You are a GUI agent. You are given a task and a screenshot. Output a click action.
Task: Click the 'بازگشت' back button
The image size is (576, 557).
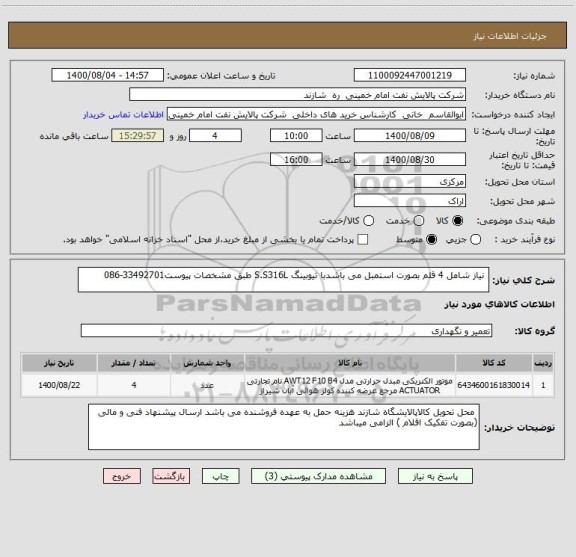coord(171,476)
